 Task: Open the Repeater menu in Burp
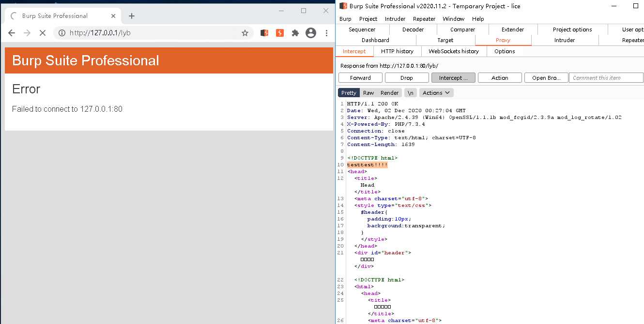pyautogui.click(x=424, y=19)
